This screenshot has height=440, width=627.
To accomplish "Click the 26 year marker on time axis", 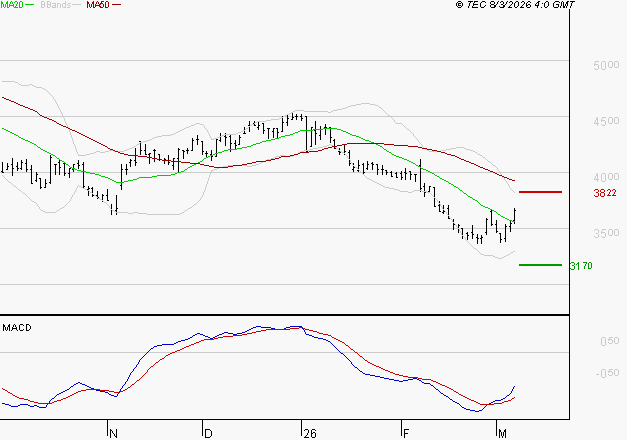I will pyautogui.click(x=310, y=434).
